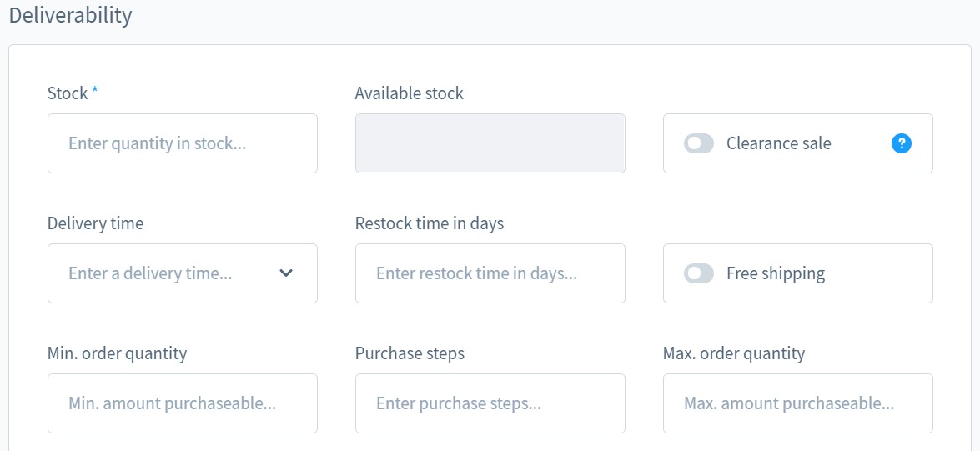Click the 'Restock time in days' label

click(x=429, y=223)
